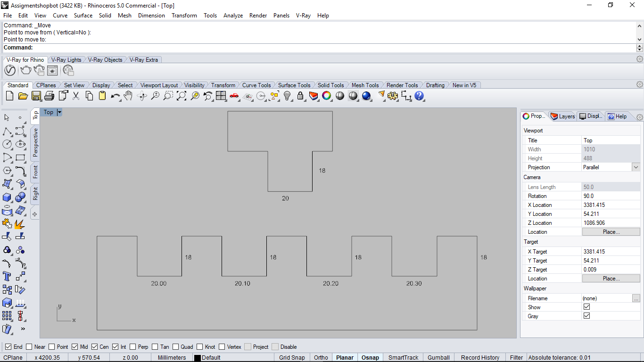Select the Text object T tool
The image size is (644, 362).
pos(7,276)
